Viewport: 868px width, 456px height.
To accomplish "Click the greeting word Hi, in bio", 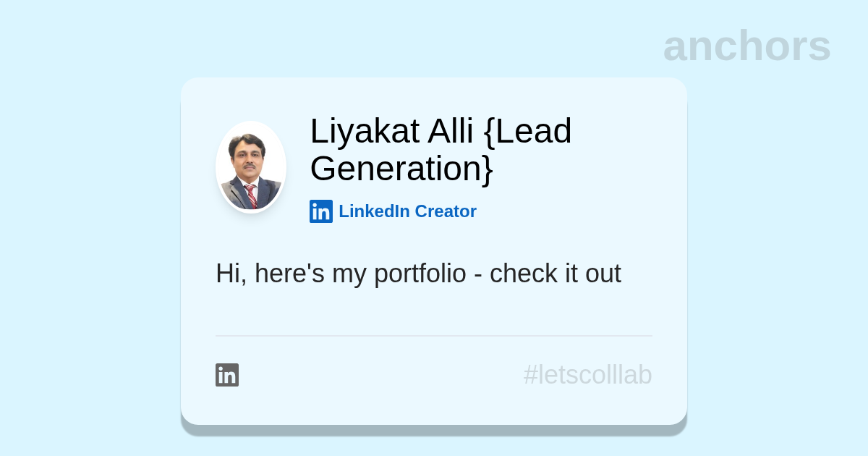I will 231,274.
